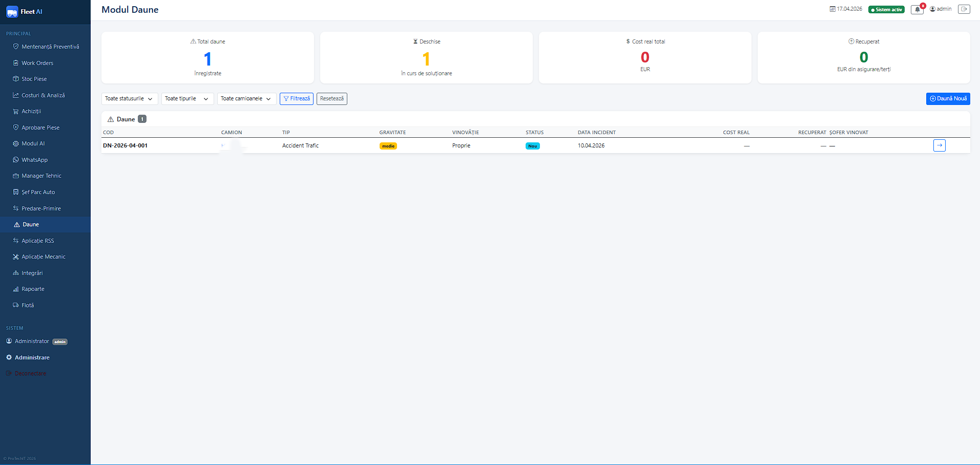
Task: Click DATA INCIDENT column header
Action: (x=597, y=132)
